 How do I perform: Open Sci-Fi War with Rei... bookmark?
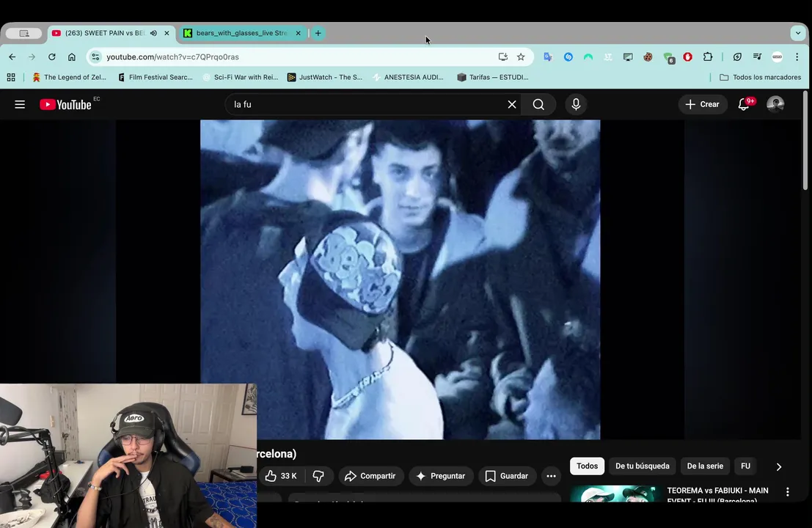(241, 77)
